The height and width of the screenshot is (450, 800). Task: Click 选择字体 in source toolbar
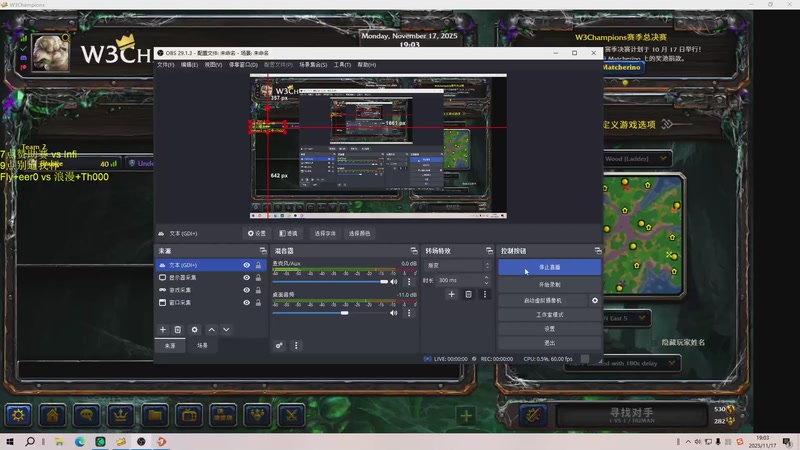coord(325,233)
